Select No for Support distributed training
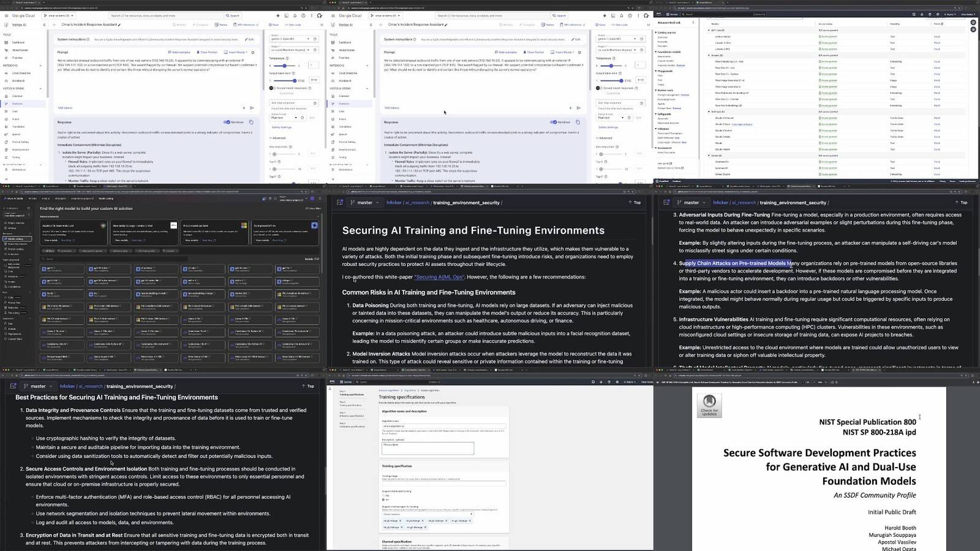 [x=383, y=500]
